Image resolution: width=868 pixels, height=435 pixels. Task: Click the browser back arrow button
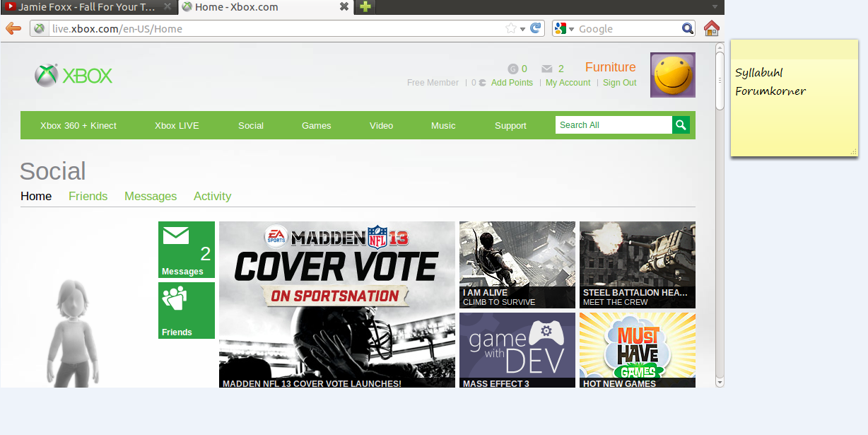(13, 28)
